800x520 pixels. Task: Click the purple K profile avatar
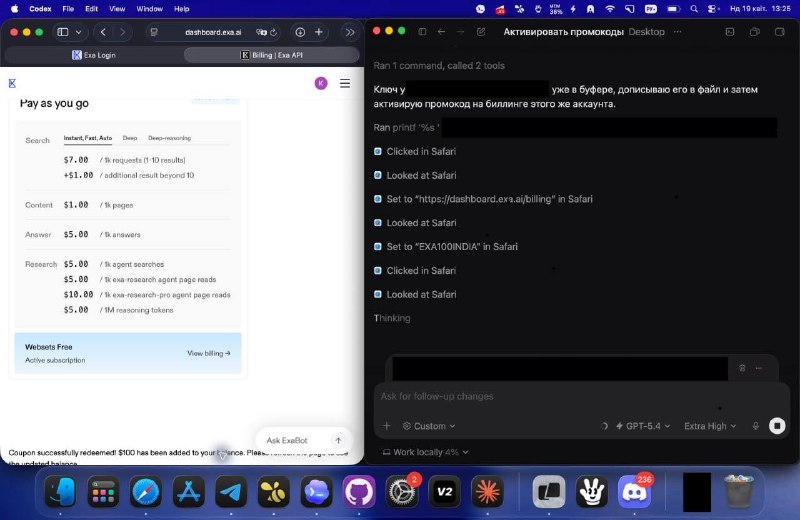click(x=321, y=83)
